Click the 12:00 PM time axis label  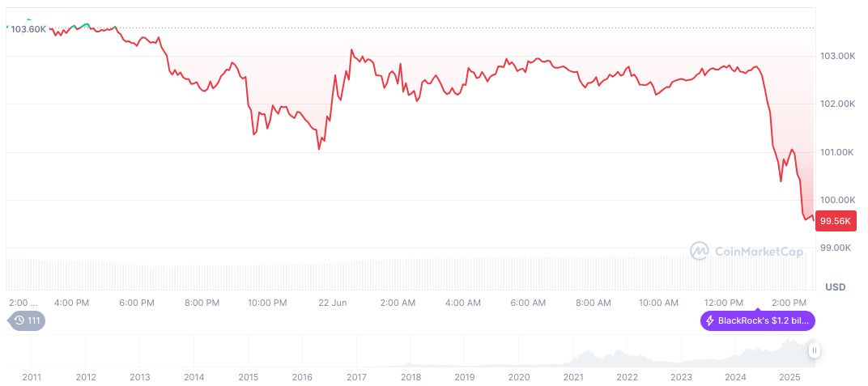724,303
